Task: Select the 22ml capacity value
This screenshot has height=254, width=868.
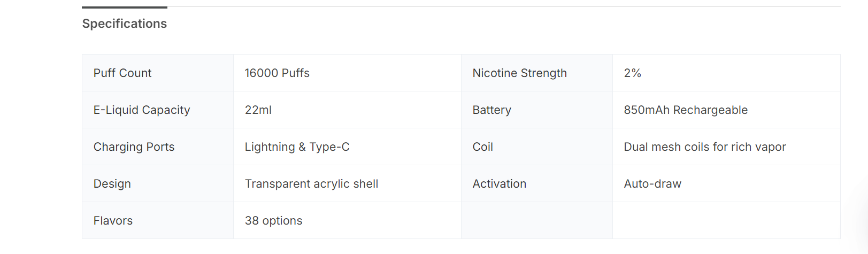Action: [x=258, y=110]
